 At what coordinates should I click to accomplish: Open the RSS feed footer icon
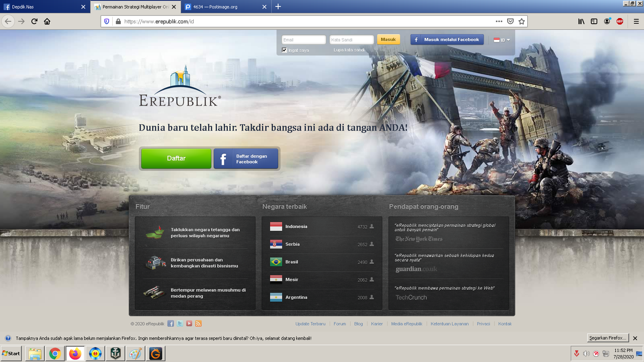point(198,324)
